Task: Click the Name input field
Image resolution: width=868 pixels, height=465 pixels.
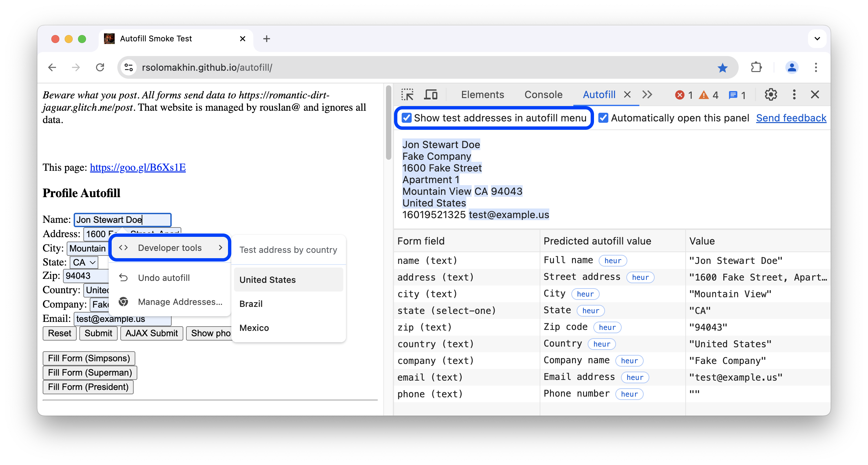Action: (x=122, y=219)
